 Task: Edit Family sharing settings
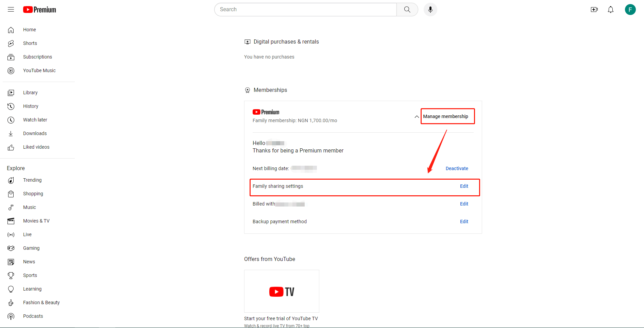(x=464, y=186)
